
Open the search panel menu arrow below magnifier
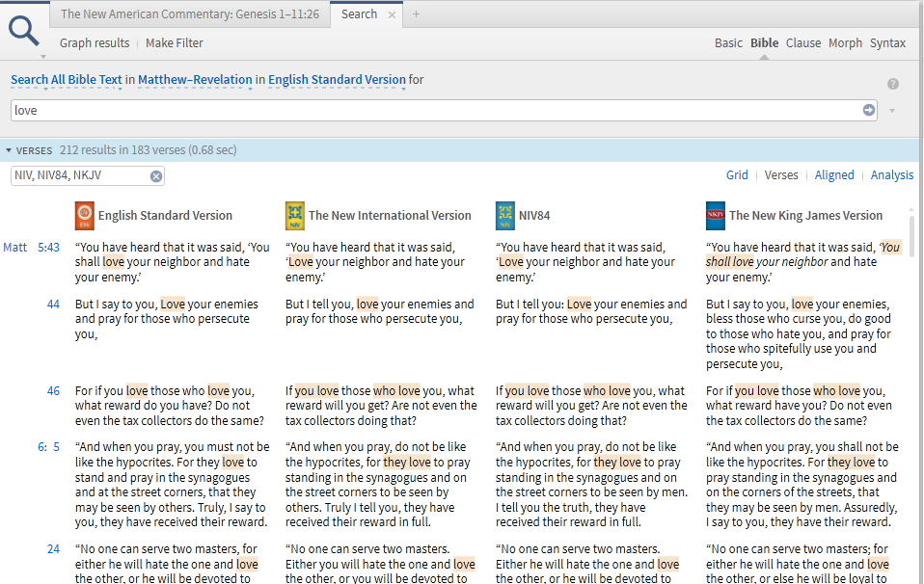point(43,57)
